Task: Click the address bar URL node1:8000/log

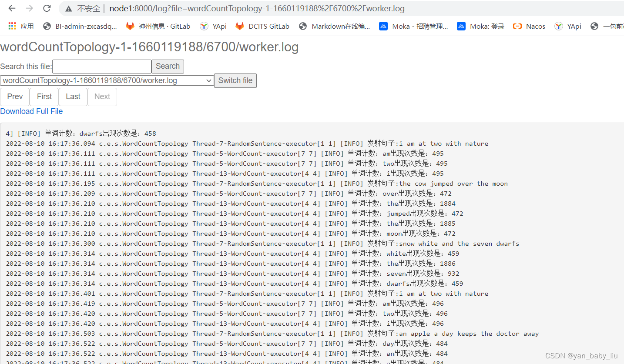Action: pos(257,9)
